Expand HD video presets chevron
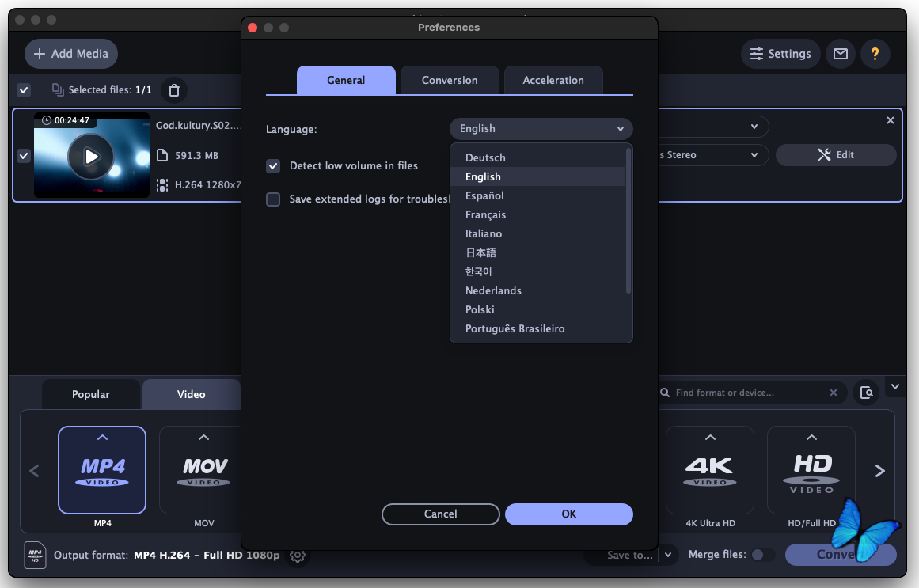 click(x=811, y=438)
